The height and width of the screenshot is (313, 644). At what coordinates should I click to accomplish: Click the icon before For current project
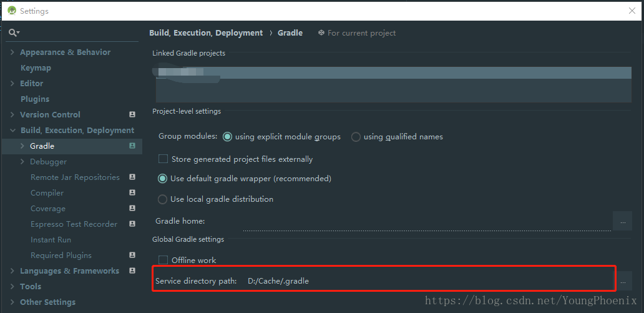[x=321, y=33]
